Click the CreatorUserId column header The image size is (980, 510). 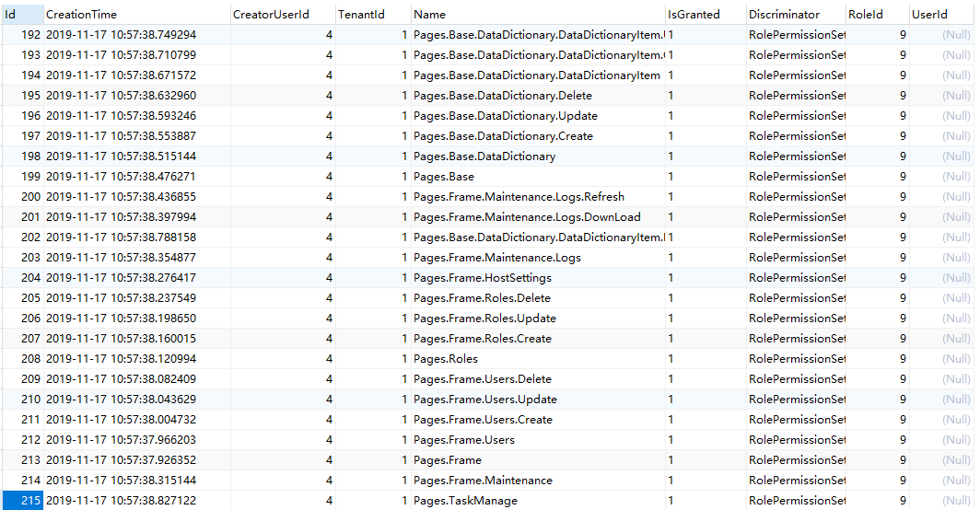[x=283, y=14]
